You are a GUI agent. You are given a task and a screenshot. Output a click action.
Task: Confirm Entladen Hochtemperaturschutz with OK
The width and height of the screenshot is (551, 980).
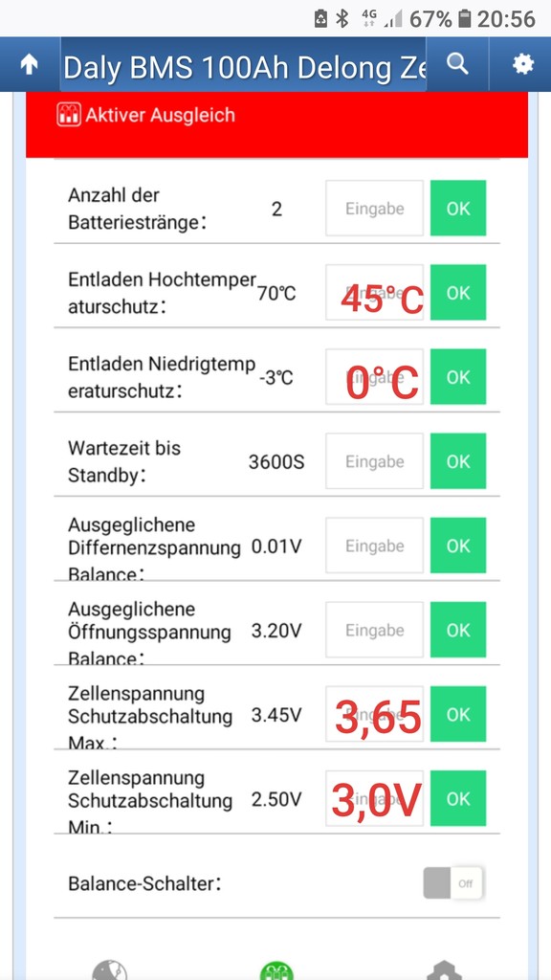(x=458, y=293)
